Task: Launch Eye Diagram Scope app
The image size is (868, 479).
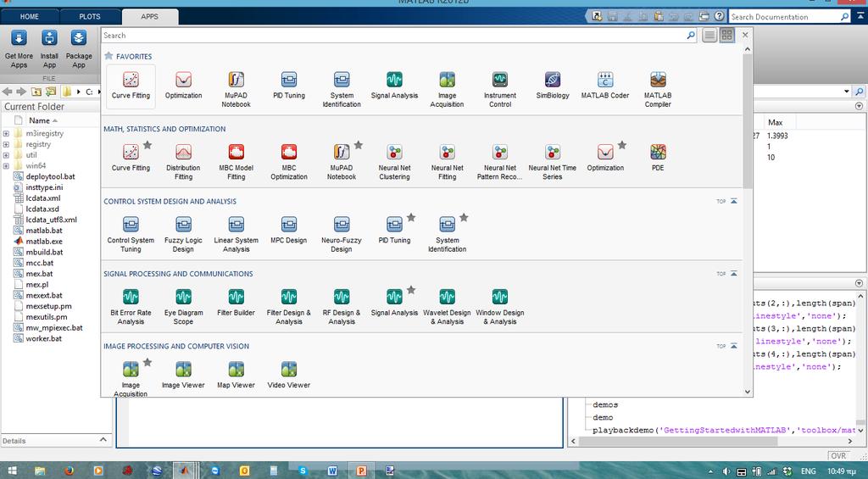Action: coord(183,307)
